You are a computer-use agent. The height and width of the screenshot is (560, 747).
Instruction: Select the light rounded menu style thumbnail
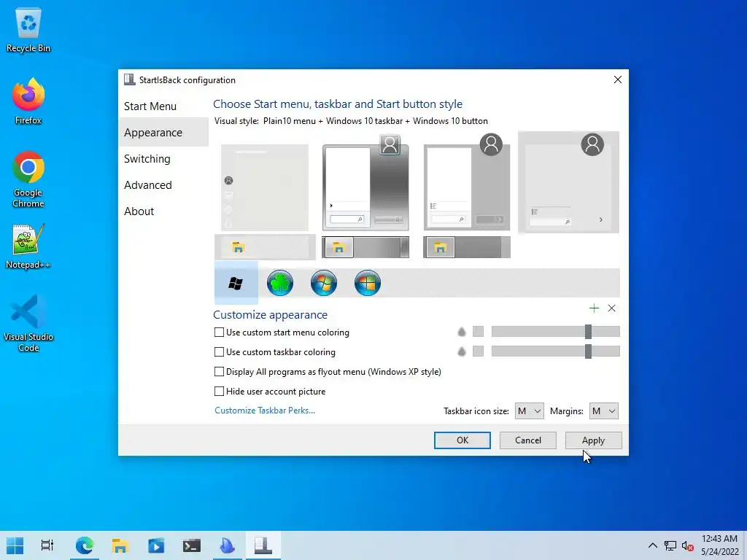point(568,182)
